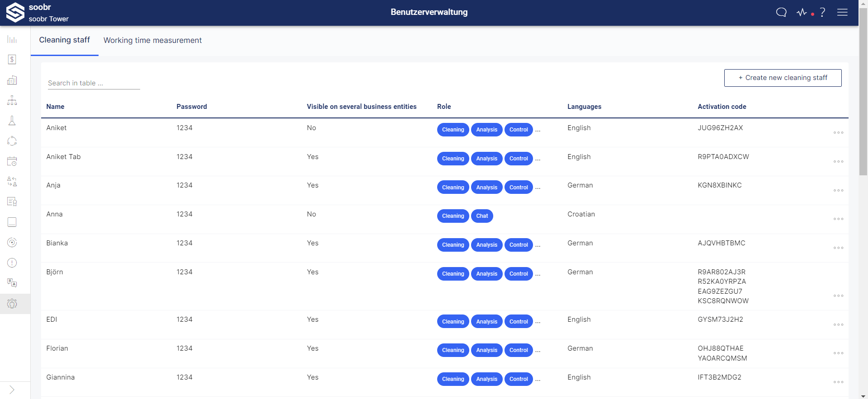Sort by the Role column header
The height and width of the screenshot is (399, 868).
pos(444,107)
